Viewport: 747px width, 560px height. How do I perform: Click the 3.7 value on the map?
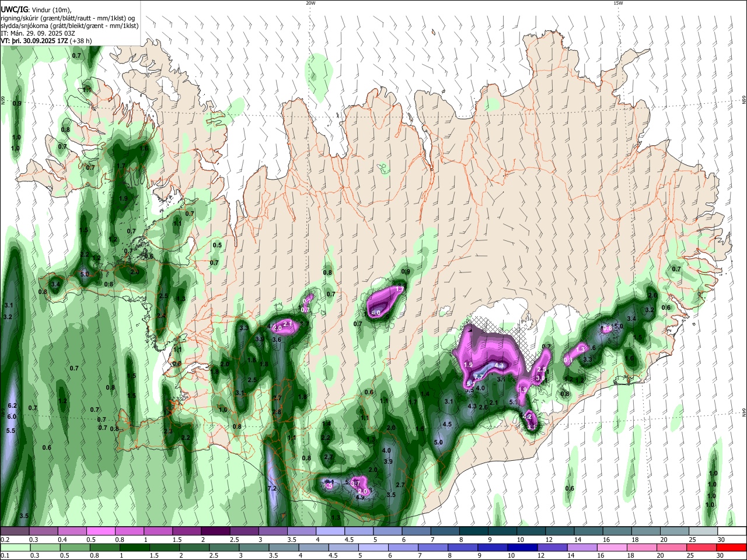pyautogui.click(x=355, y=484)
